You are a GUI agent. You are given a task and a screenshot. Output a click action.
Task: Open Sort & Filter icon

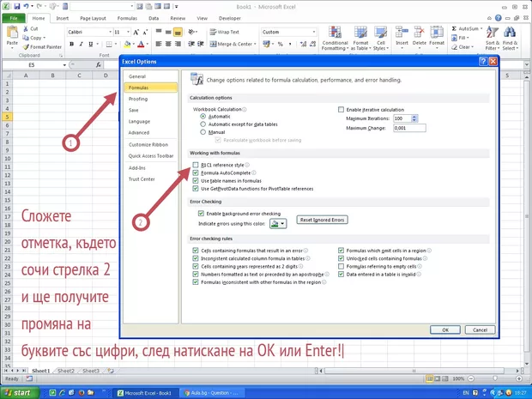[492, 33]
